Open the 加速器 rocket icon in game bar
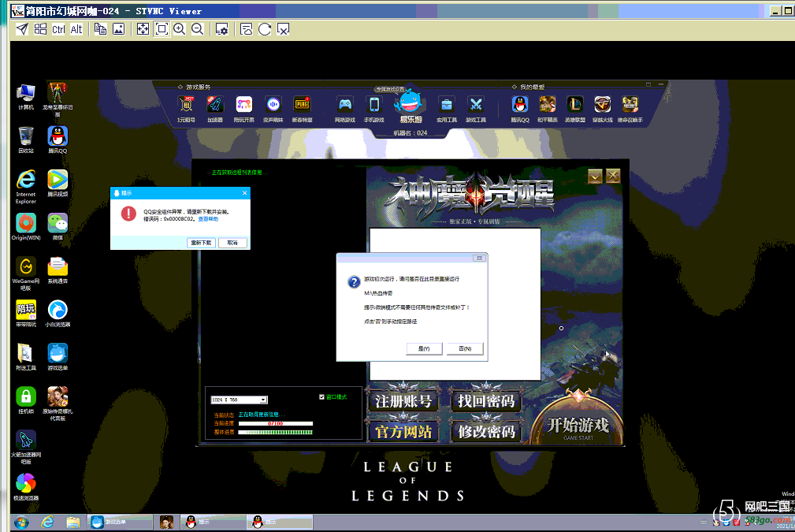Viewport: 795px width, 532px height. click(x=215, y=109)
